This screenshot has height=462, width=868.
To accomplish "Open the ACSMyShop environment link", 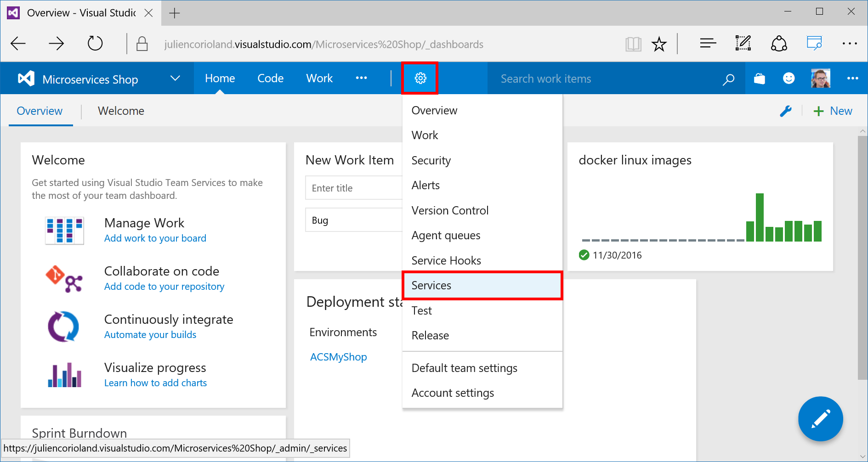I will 338,357.
